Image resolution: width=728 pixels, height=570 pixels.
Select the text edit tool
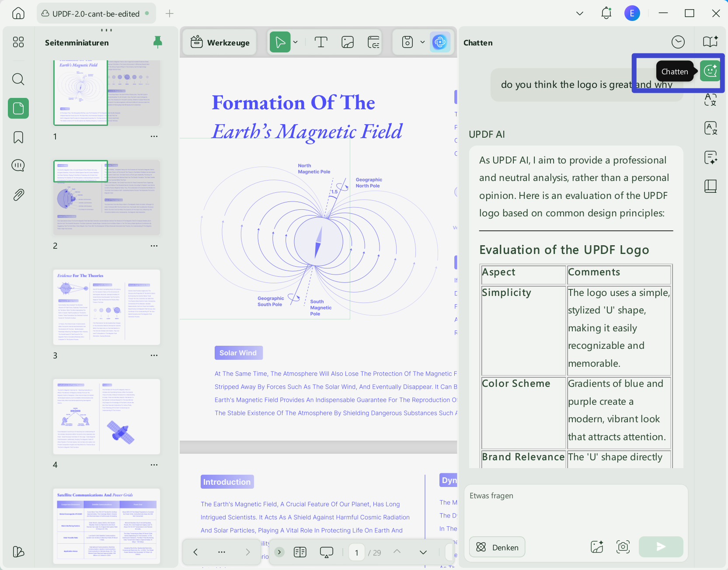(321, 42)
